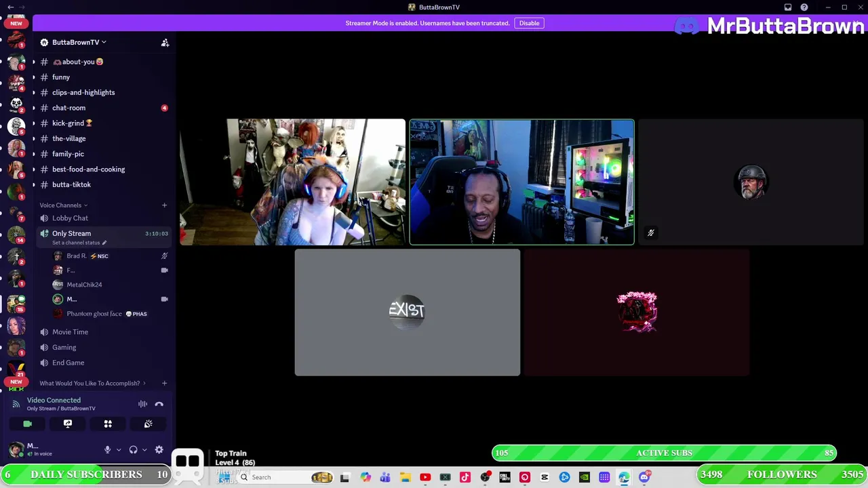Click the invite people icon
This screenshot has width=868, height=488.
point(165,43)
